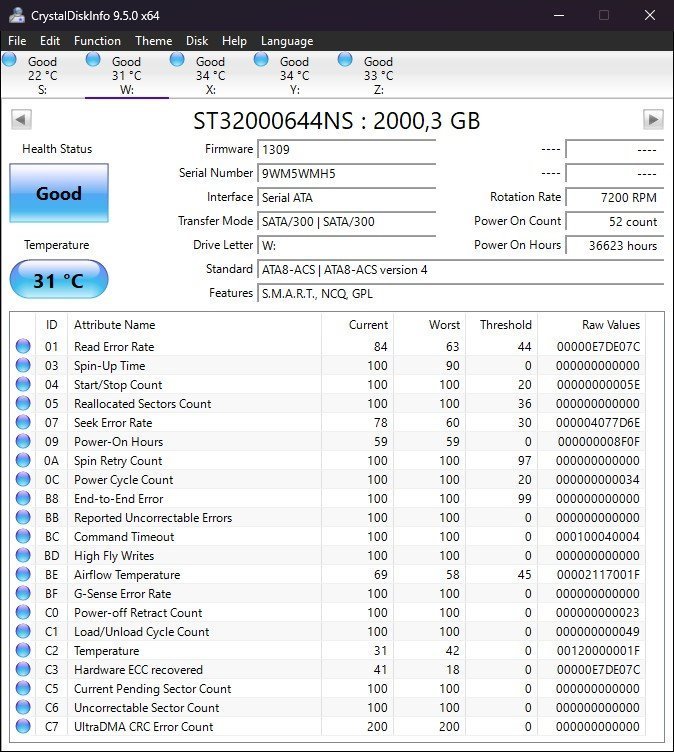Click the Good health status button
The image size is (674, 752).
(x=58, y=194)
